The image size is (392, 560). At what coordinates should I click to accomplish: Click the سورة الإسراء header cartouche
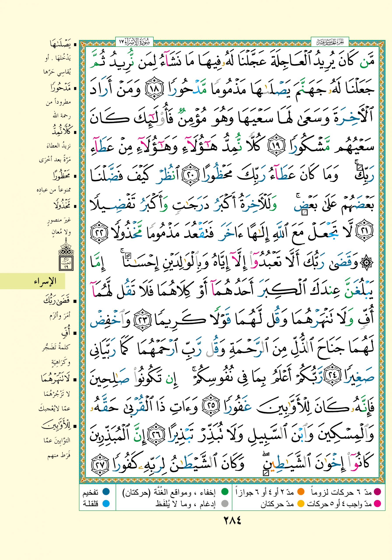click(134, 42)
